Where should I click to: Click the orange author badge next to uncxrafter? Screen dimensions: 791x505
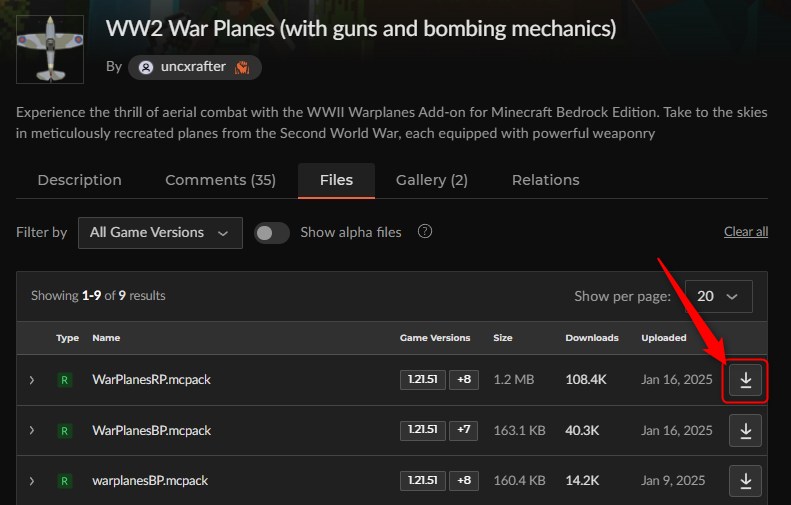click(242, 67)
